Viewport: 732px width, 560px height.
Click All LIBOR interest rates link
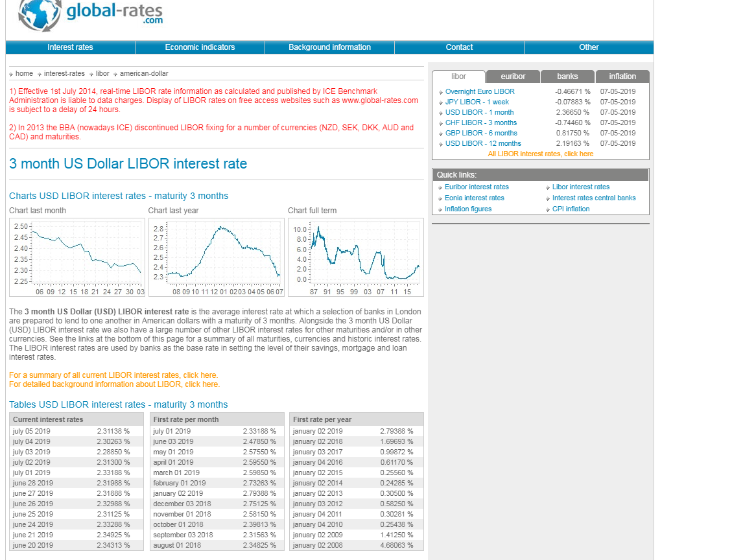point(541,154)
